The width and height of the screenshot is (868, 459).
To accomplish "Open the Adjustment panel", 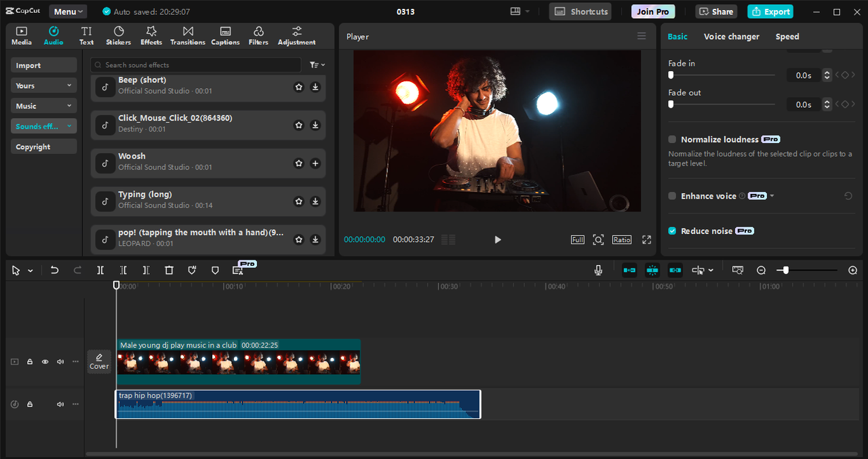I will click(296, 35).
